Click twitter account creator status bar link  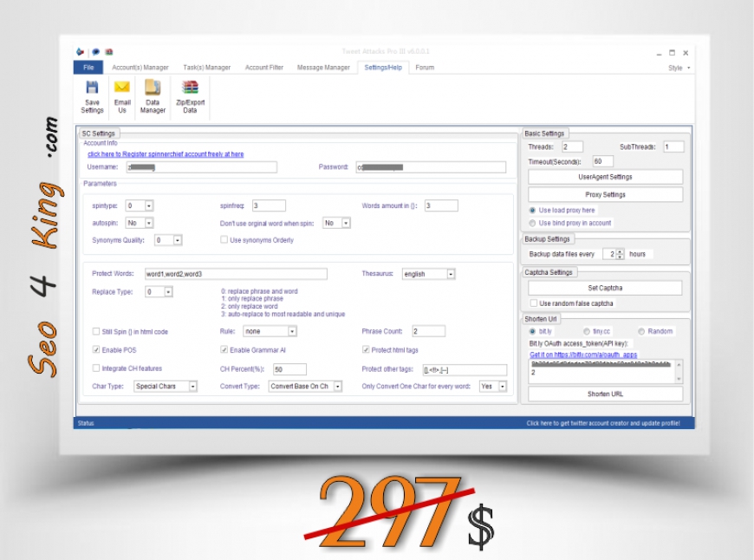coord(603,423)
